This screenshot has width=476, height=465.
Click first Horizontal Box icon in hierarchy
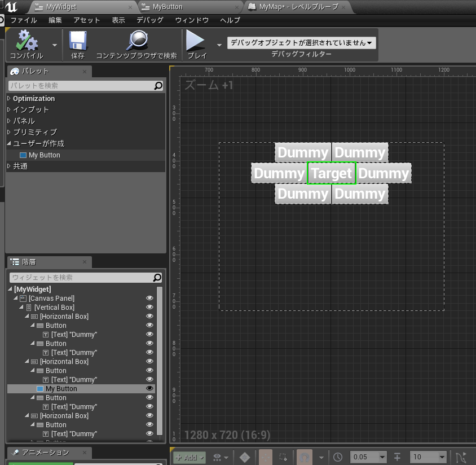(34, 317)
